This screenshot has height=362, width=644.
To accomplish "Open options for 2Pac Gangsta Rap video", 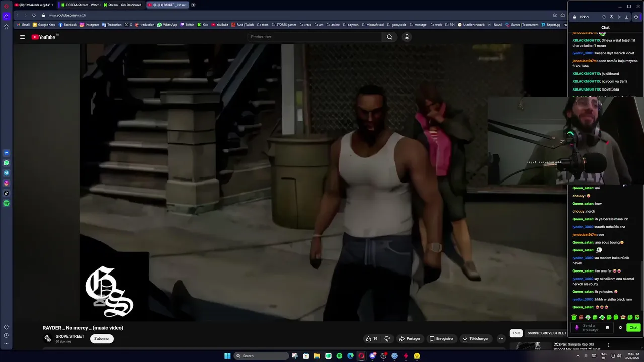I will tap(608, 345).
